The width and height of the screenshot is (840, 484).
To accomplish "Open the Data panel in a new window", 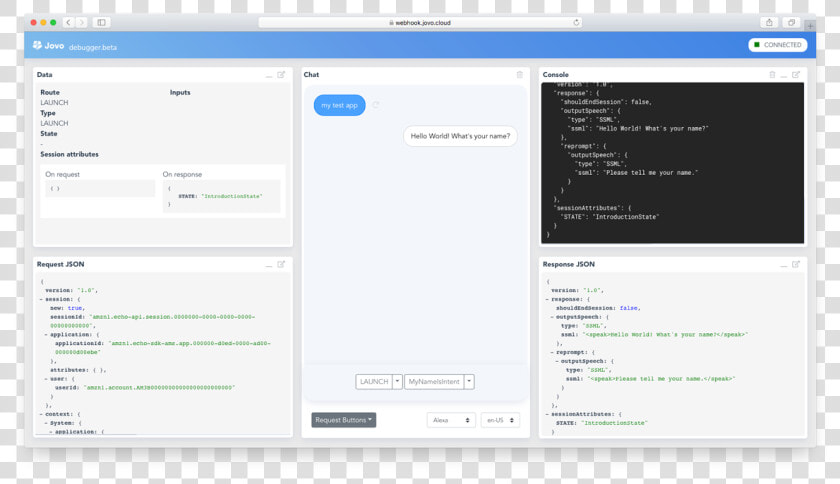I will (281, 75).
